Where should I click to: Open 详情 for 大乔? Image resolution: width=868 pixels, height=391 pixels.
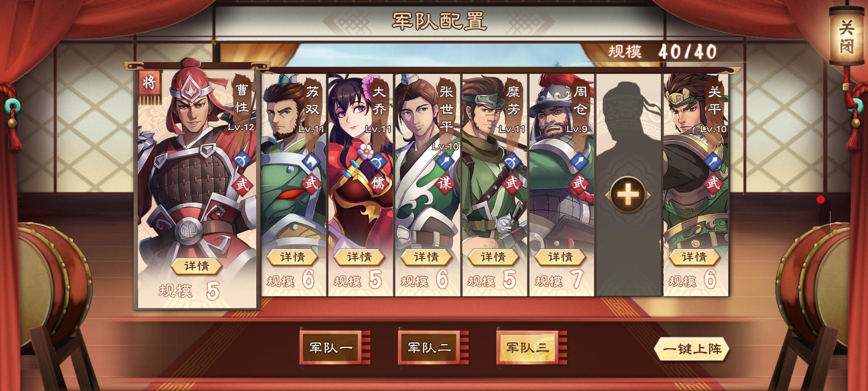[359, 257]
